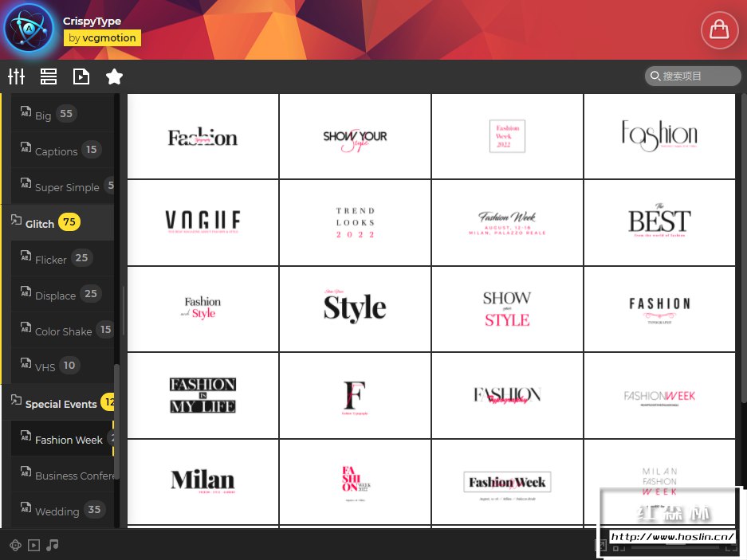
Task: Open the 'FASHIONWEEK' pink thumbnail
Action: click(x=659, y=396)
